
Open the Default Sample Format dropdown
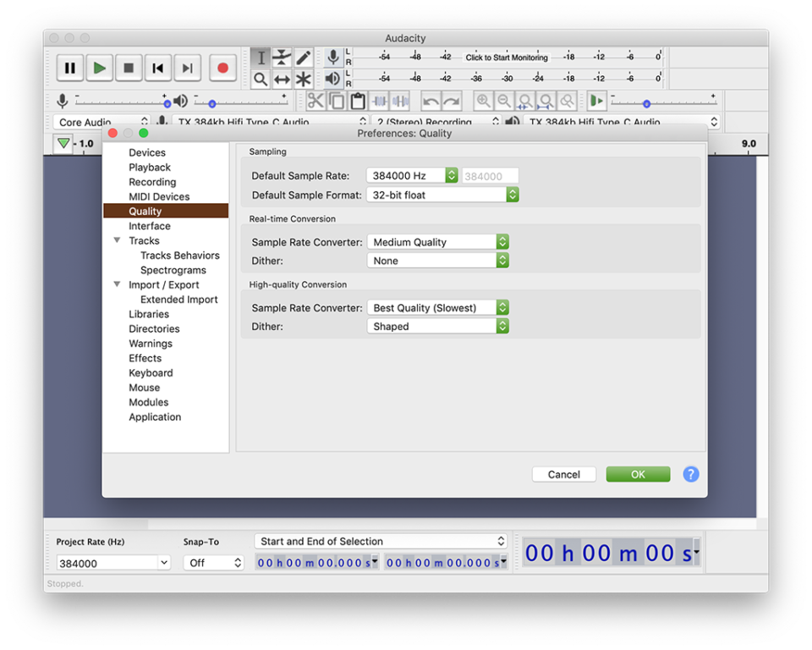[442, 195]
